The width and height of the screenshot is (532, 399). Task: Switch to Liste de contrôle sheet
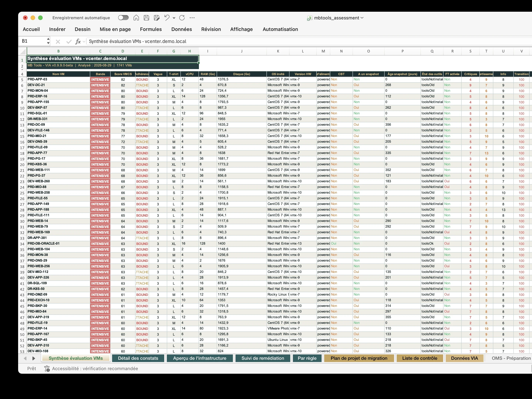pos(420,358)
